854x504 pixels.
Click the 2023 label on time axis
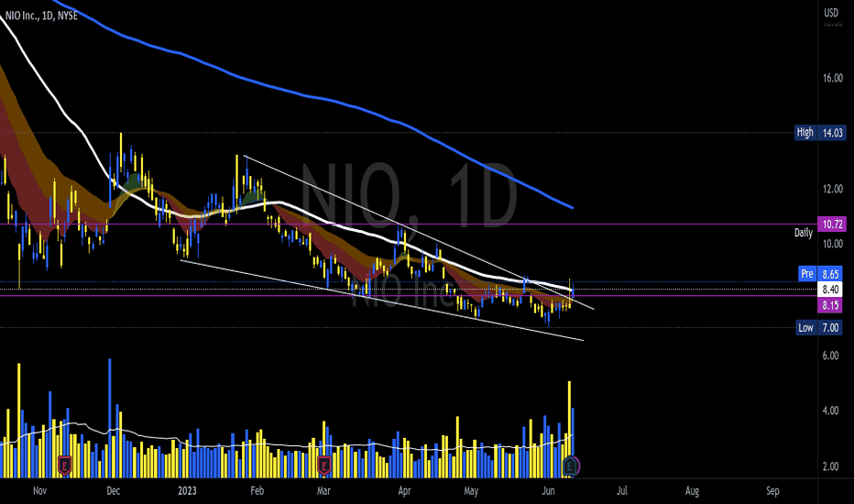point(187,491)
